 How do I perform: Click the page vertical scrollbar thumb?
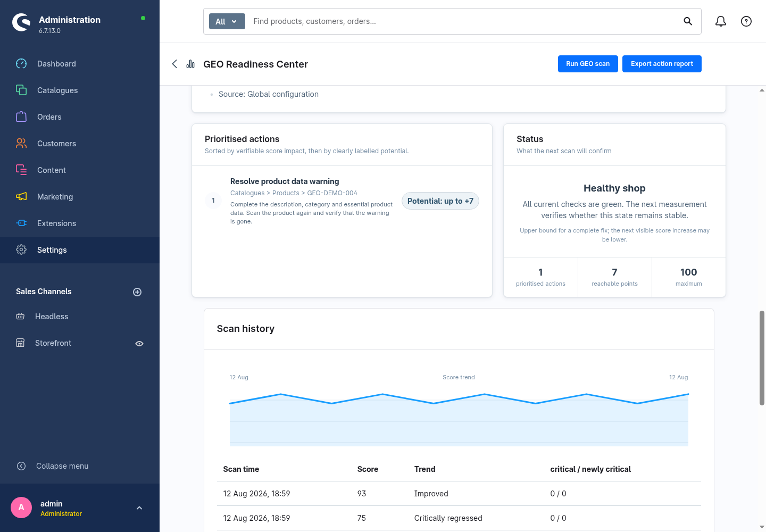point(762,358)
